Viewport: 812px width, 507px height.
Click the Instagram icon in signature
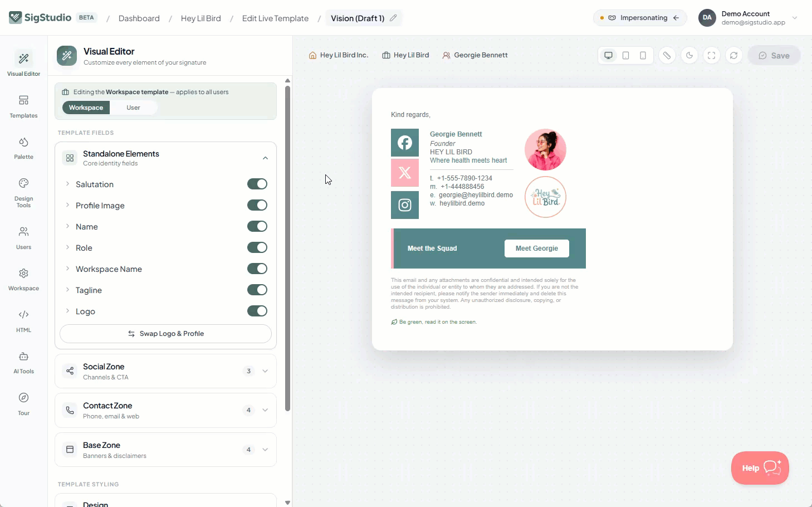tap(405, 205)
